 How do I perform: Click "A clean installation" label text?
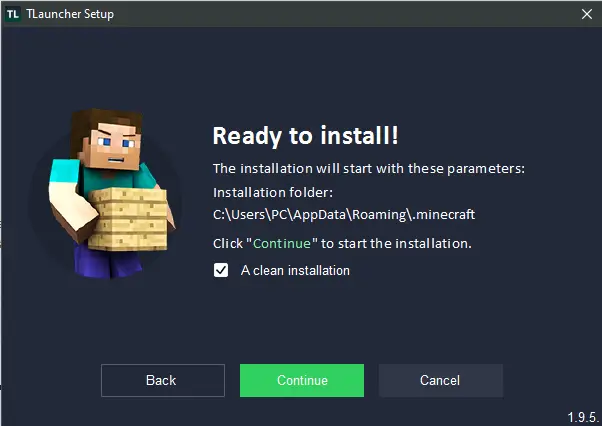pos(295,271)
